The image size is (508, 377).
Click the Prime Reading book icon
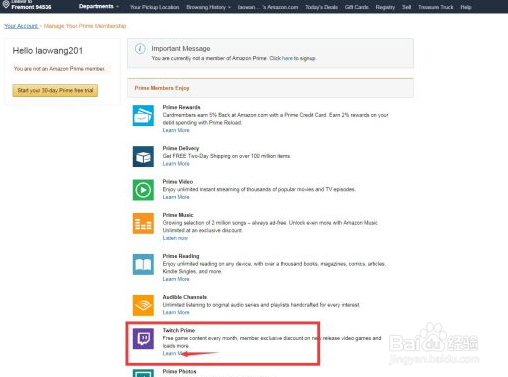click(143, 264)
